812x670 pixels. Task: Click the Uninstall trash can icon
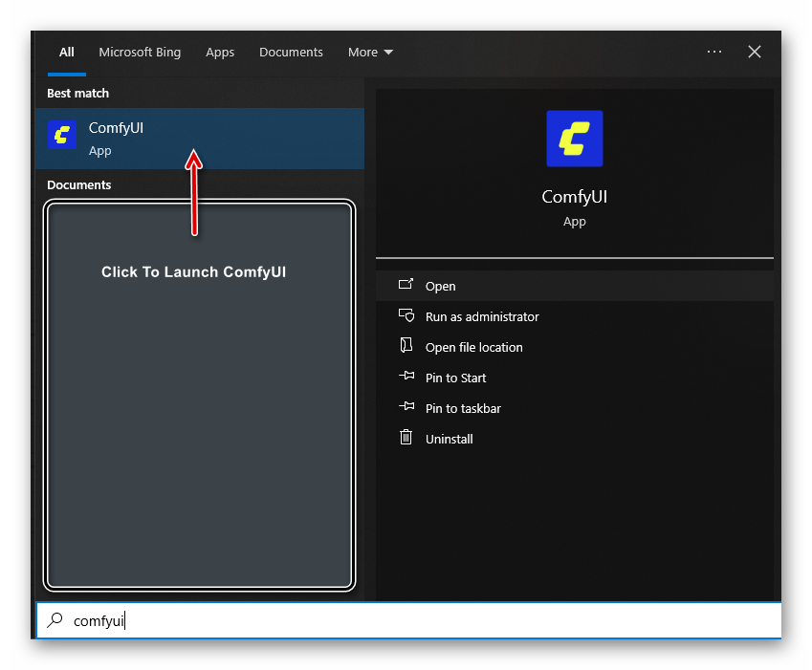tap(406, 438)
